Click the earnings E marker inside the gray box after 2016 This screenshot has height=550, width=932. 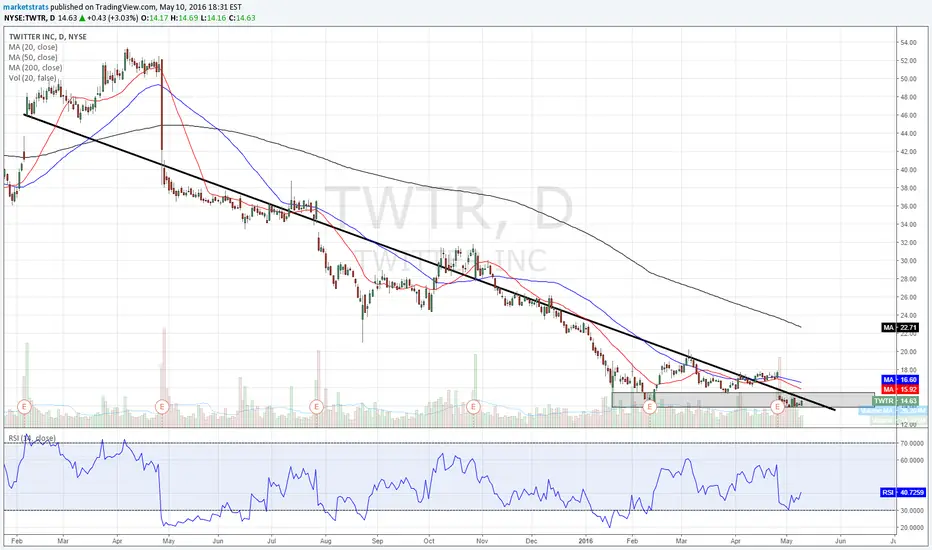click(650, 407)
